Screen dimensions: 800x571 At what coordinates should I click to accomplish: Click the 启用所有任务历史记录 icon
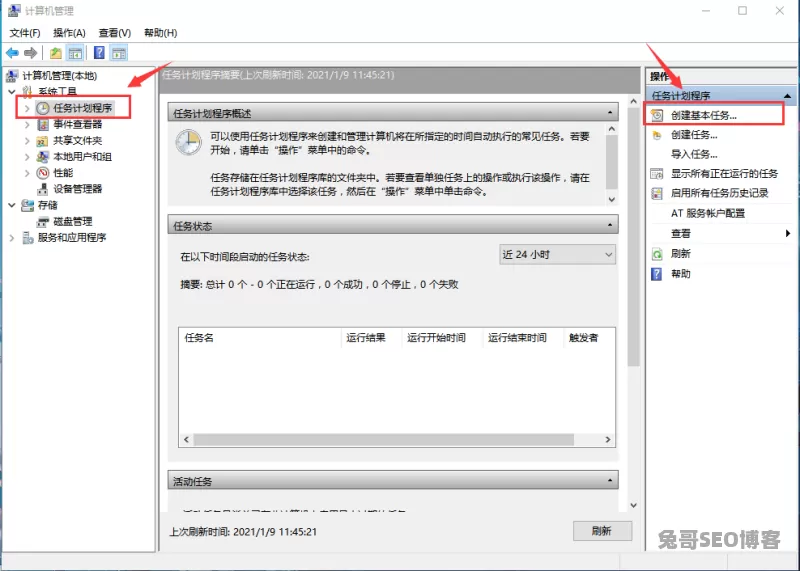657,193
